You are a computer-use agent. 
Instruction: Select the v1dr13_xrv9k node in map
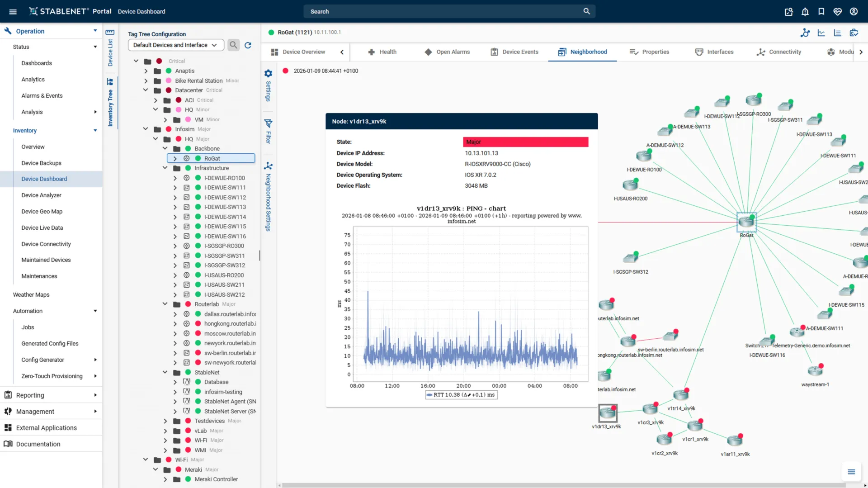click(608, 413)
